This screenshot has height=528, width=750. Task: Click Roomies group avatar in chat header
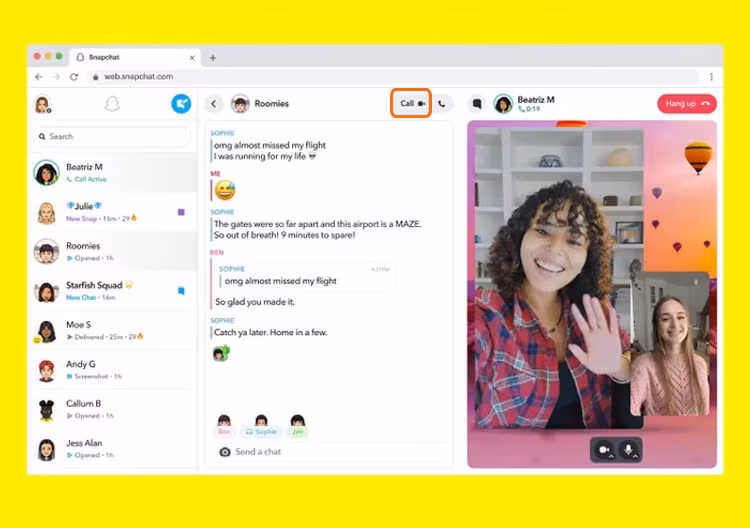click(x=240, y=104)
